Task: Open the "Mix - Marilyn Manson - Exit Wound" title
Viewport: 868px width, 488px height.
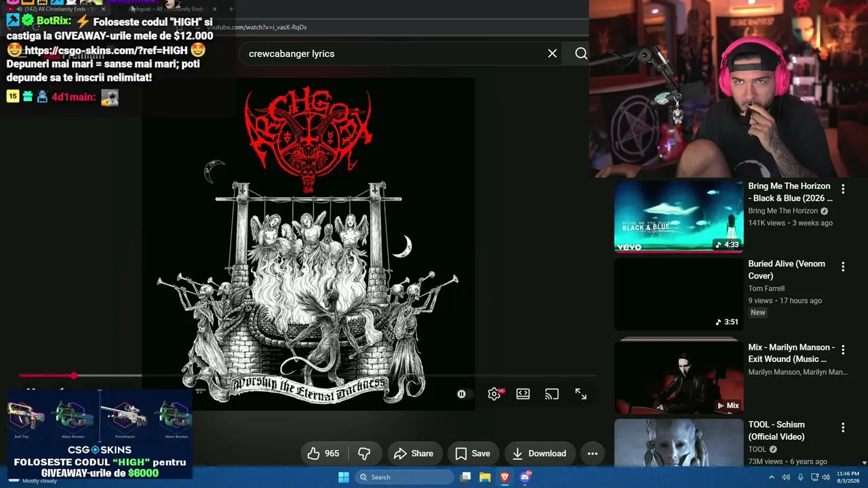Action: click(x=791, y=353)
